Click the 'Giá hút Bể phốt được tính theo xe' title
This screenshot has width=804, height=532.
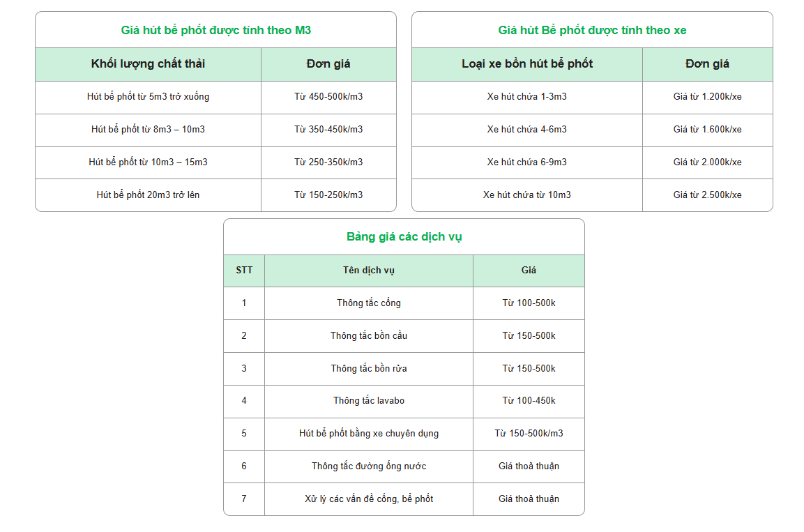click(x=592, y=30)
